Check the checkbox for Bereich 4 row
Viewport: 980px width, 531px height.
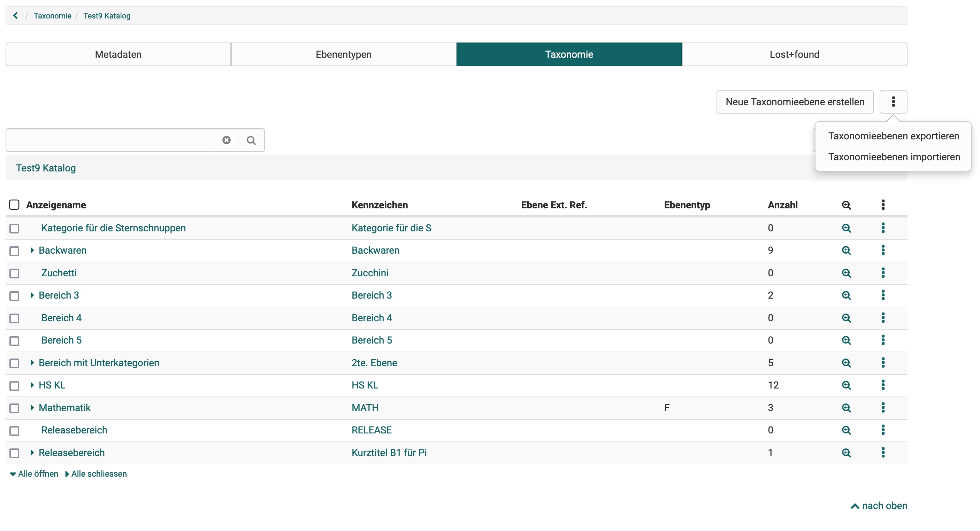tap(14, 318)
